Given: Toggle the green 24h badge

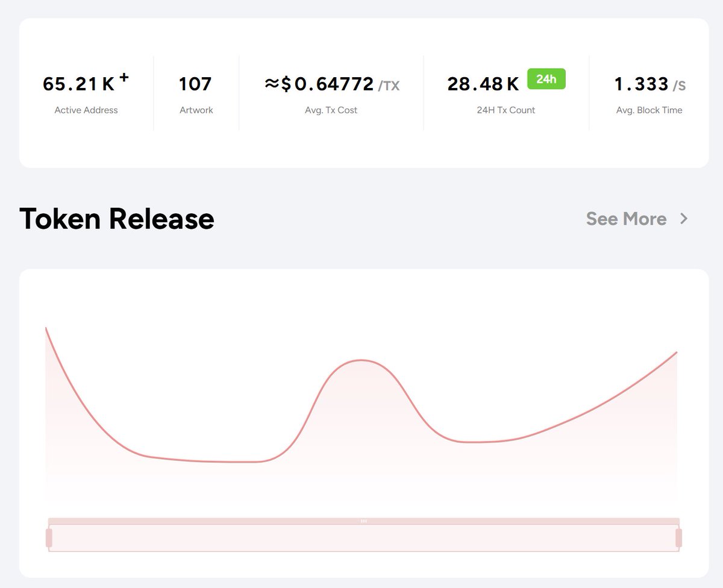Looking at the screenshot, I should pos(546,79).
